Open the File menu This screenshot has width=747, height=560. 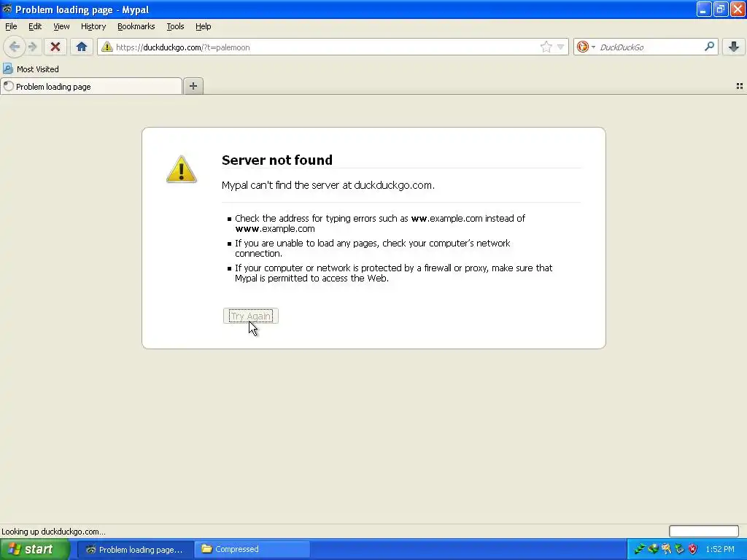(x=11, y=26)
